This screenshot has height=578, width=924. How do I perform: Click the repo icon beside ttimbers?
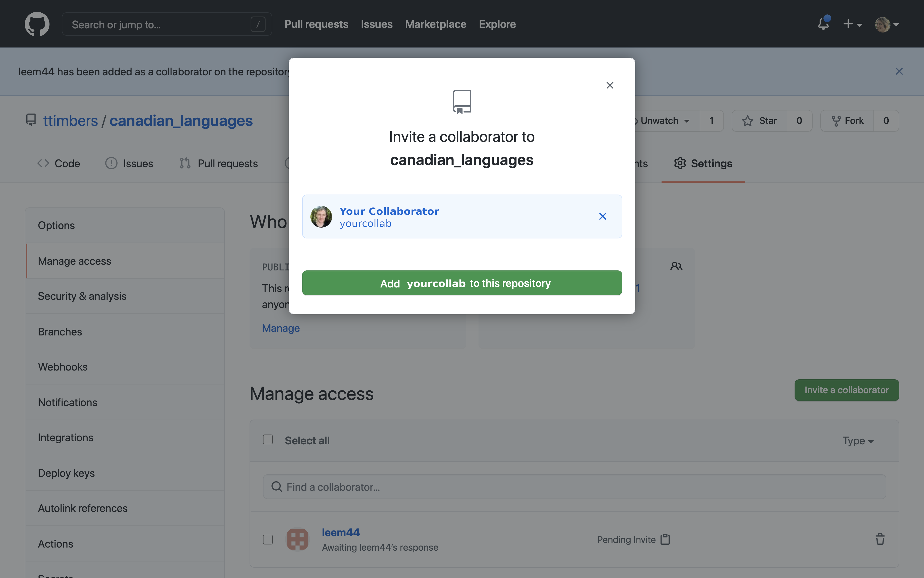(31, 120)
